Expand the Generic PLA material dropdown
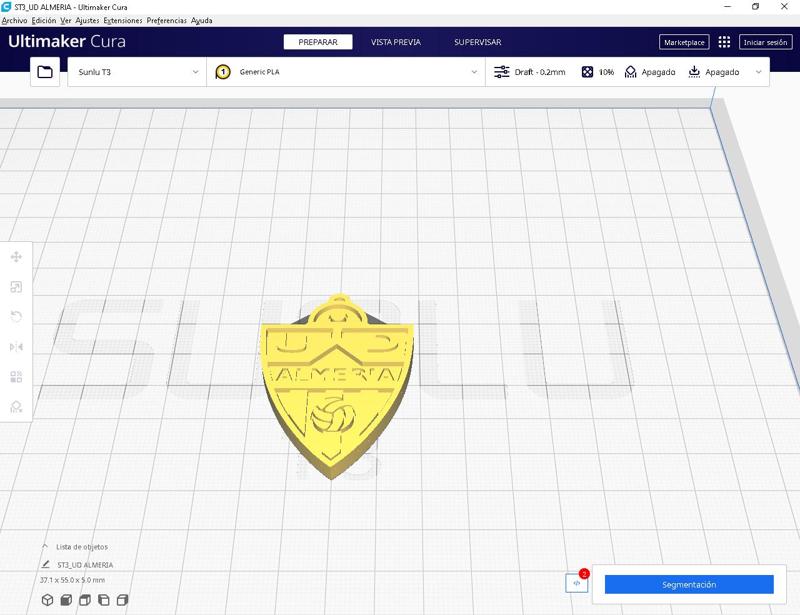The image size is (800, 615). [346, 72]
